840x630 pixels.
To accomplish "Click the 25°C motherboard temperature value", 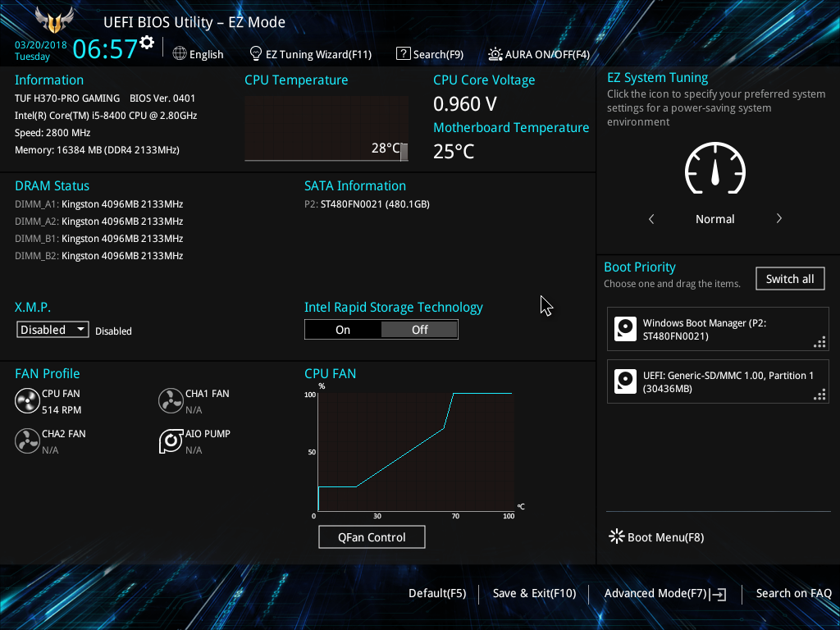I will coord(454,152).
